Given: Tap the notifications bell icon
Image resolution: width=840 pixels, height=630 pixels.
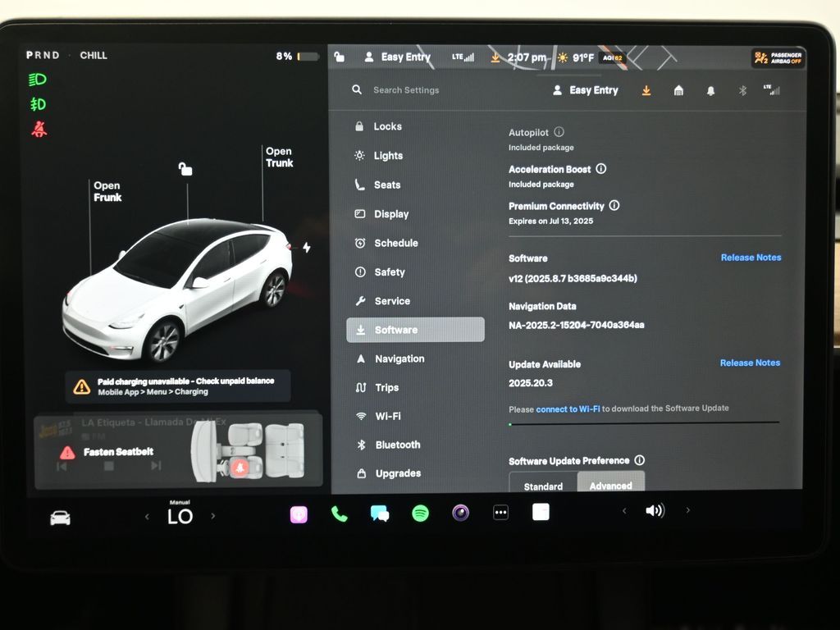Looking at the screenshot, I should pyautogui.click(x=710, y=91).
